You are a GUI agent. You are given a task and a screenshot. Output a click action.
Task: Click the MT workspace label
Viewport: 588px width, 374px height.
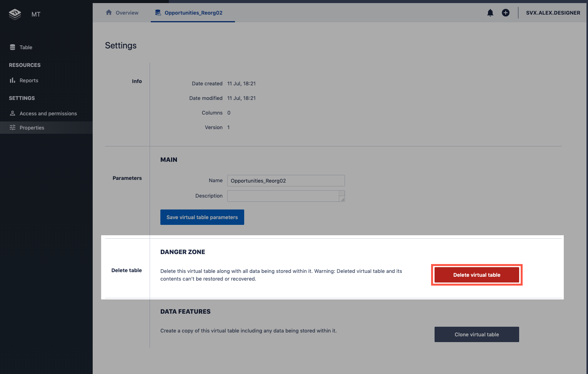coord(36,14)
